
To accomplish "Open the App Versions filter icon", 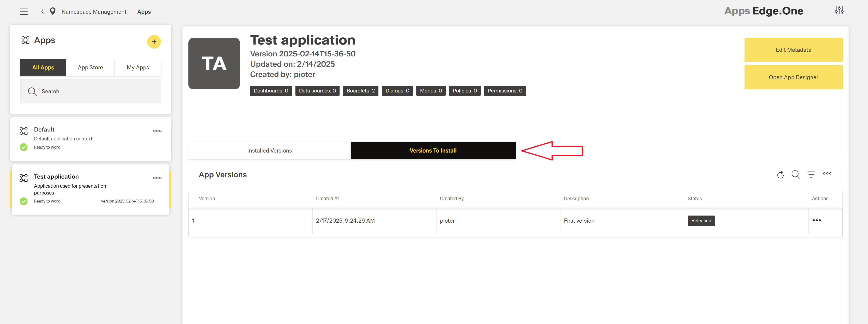I will 811,174.
